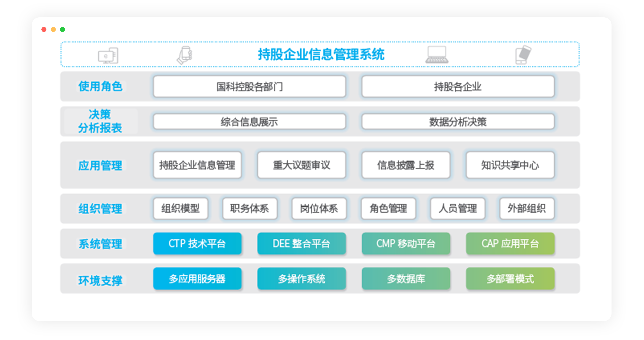Click 重大议题审议 module
The image size is (644, 340).
pyautogui.click(x=301, y=165)
